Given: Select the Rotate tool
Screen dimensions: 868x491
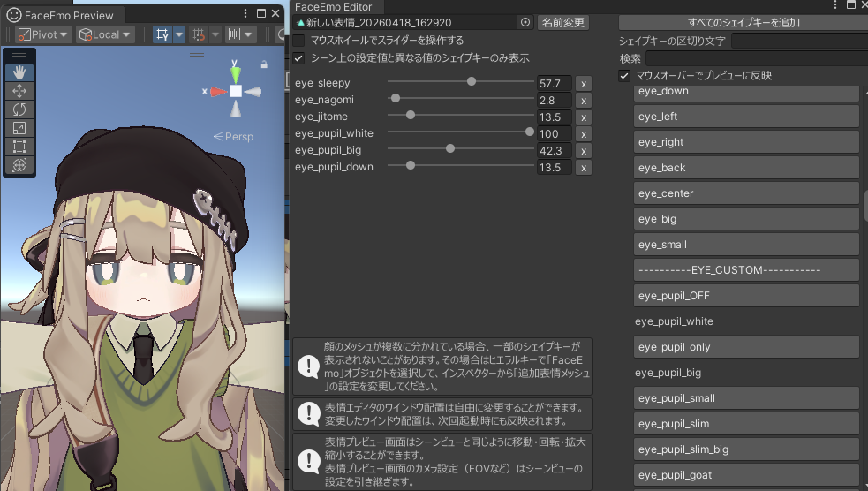Looking at the screenshot, I should click(x=19, y=110).
